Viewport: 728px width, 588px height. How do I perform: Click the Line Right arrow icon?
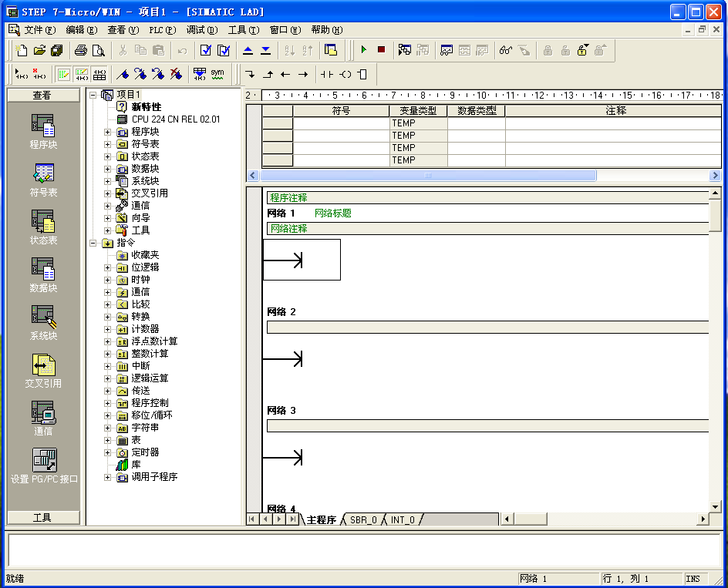pyautogui.click(x=303, y=74)
